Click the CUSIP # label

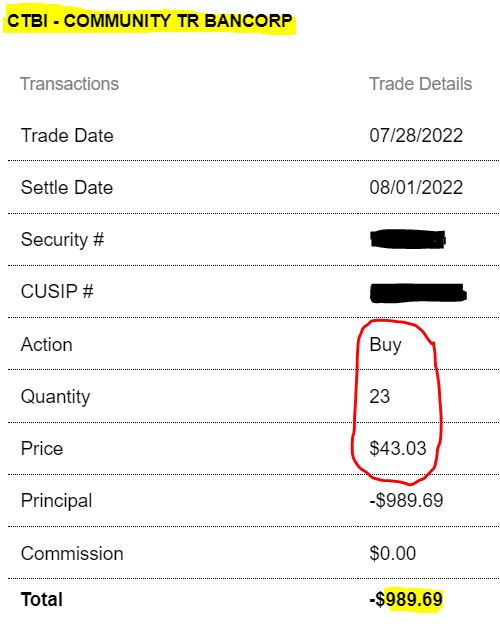(57, 292)
